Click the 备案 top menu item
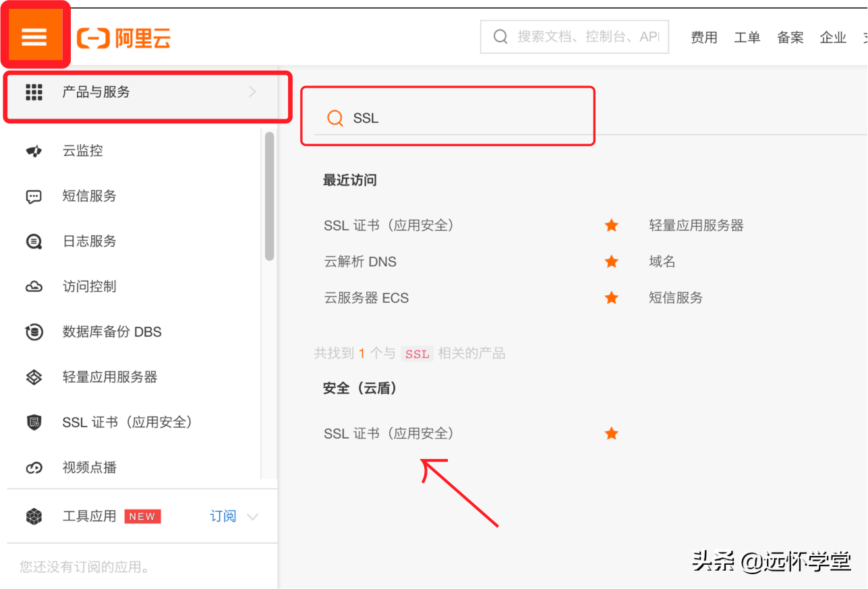Viewport: 868px width, 589px height. 790,38
